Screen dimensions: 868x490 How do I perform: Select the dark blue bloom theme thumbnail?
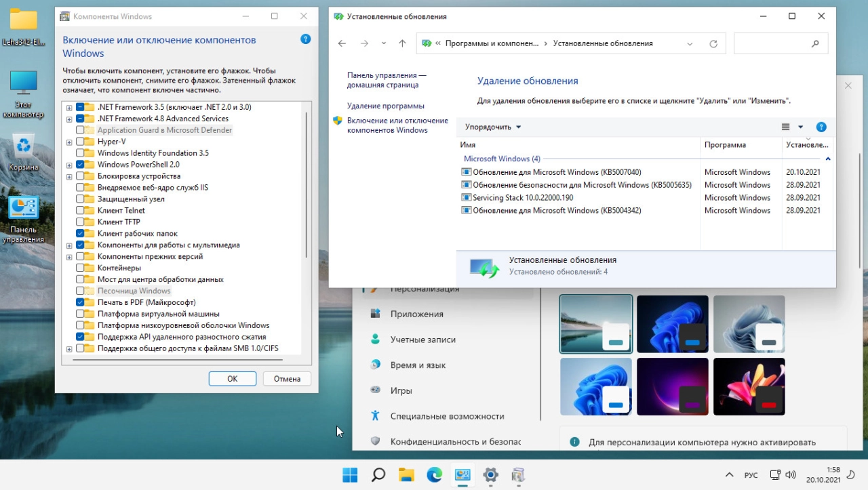coord(673,324)
